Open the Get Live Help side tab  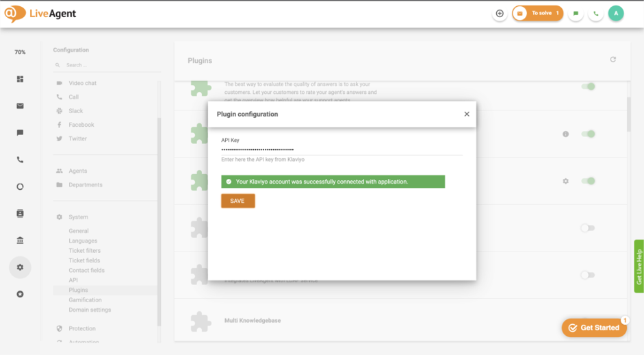click(x=639, y=266)
